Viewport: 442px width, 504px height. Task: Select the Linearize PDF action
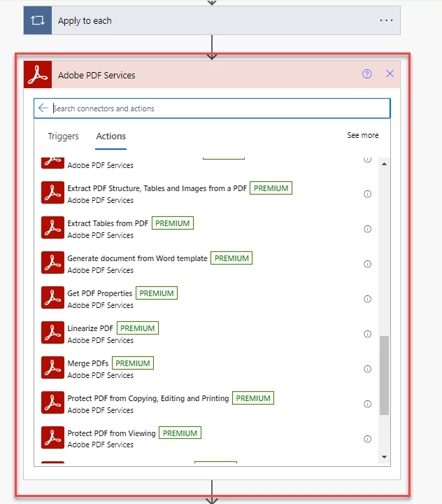coord(206,334)
